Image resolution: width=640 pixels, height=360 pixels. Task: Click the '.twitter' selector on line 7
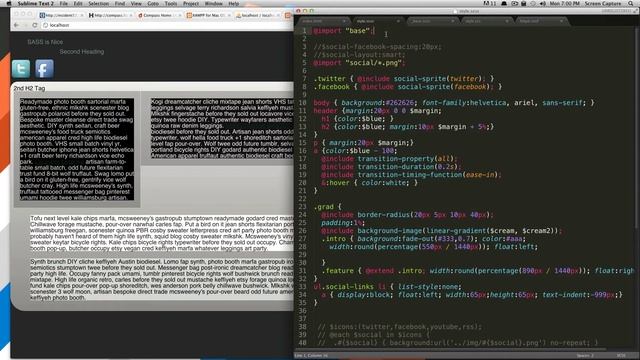pyautogui.click(x=330, y=79)
